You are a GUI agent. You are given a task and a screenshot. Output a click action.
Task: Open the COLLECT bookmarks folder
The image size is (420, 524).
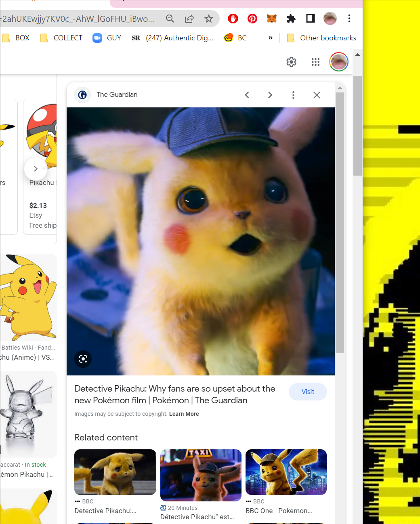[x=61, y=38]
